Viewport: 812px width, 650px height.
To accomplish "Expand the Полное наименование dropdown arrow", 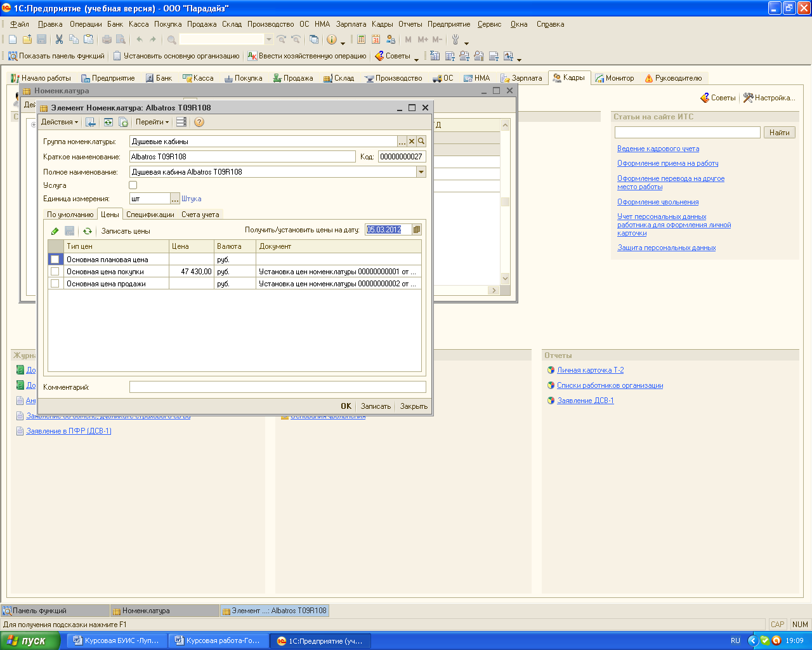I will (x=421, y=172).
